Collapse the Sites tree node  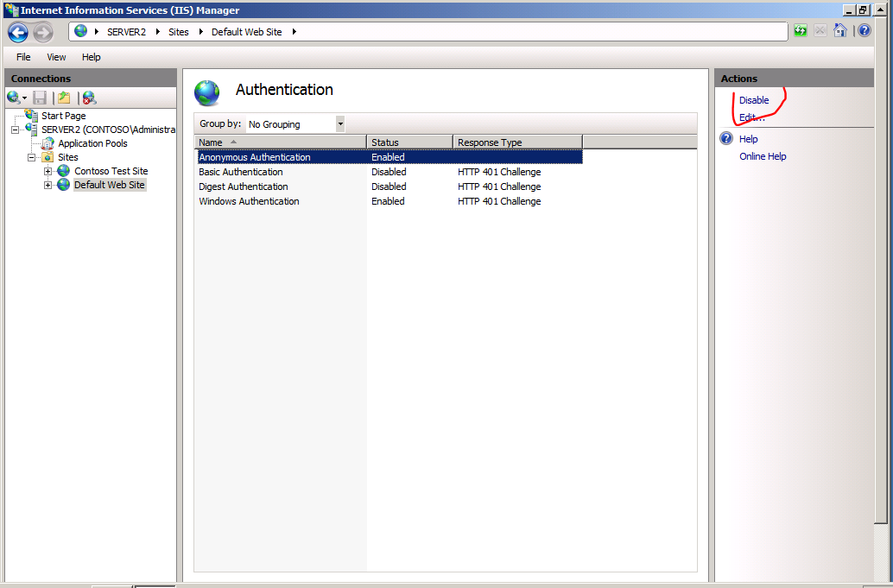click(31, 157)
